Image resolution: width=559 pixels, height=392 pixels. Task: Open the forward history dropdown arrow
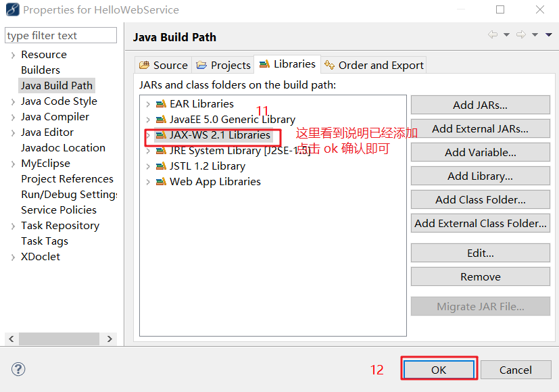click(535, 34)
